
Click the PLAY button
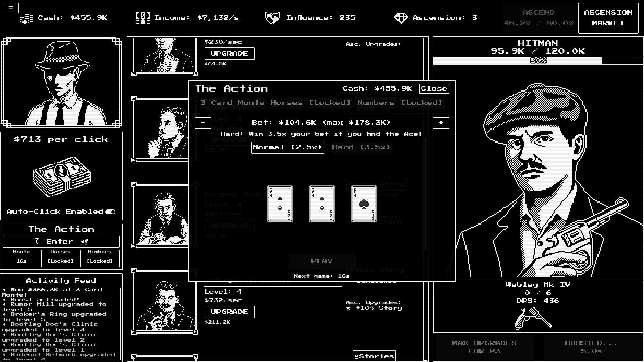322,261
